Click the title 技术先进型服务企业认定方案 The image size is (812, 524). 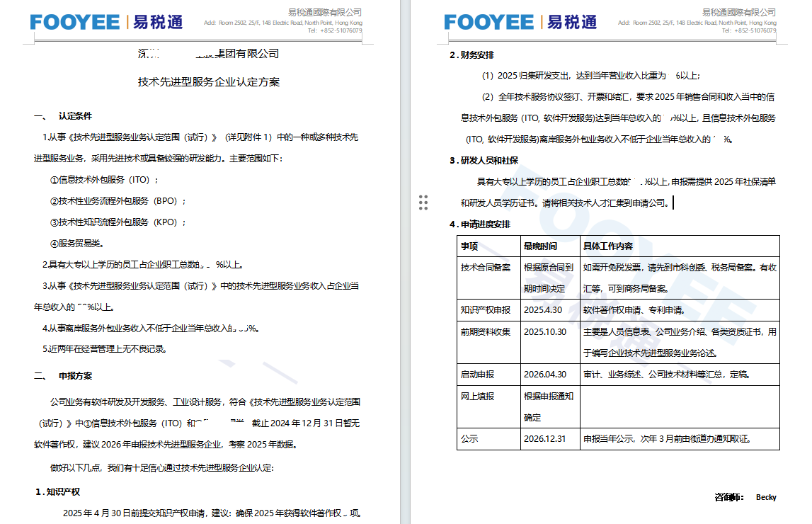(209, 82)
